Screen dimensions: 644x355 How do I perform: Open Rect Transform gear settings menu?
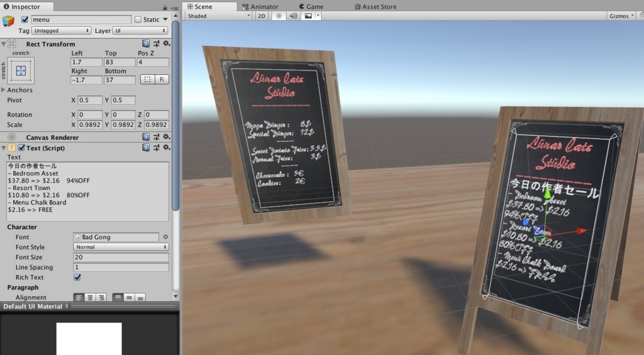click(x=166, y=43)
